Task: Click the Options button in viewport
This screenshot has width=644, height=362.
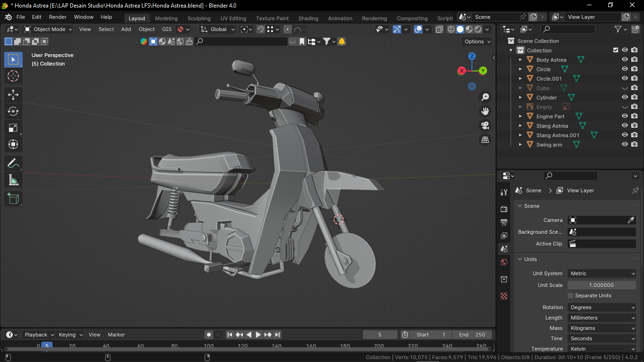Action: [477, 41]
